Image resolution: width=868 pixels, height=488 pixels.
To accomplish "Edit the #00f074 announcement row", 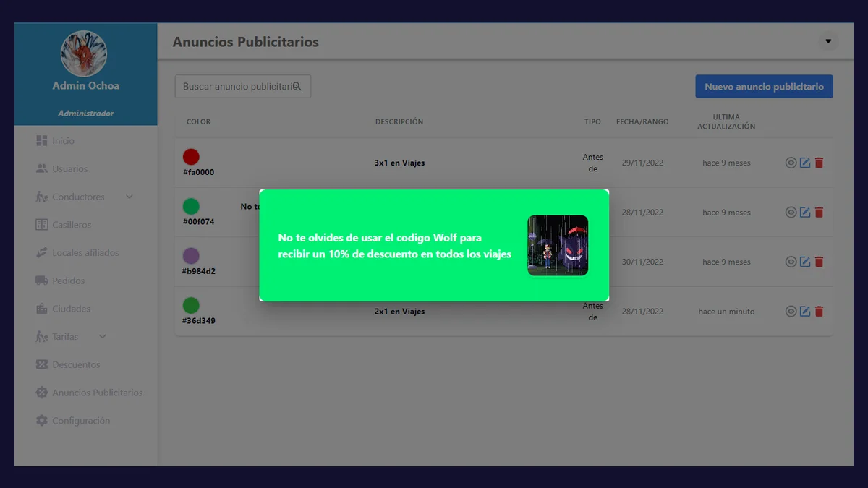I will [805, 213].
